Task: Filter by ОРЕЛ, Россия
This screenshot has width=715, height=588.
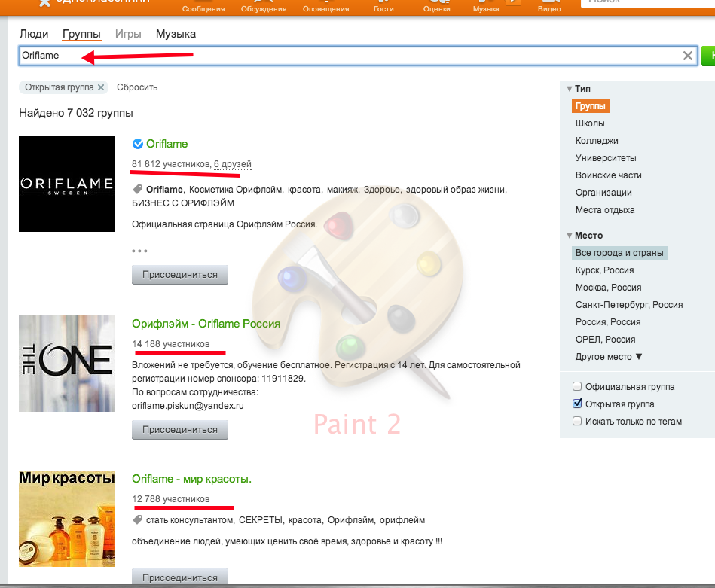Action: coord(605,340)
